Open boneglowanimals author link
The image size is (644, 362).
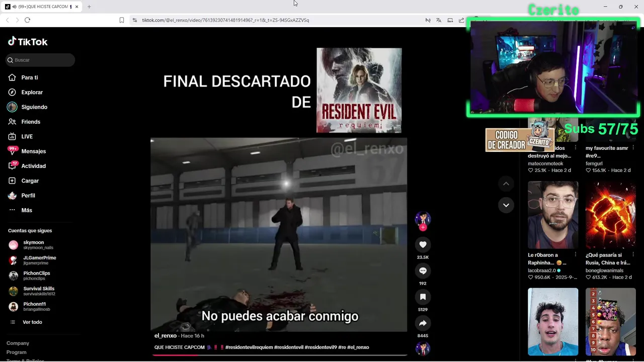[604, 270]
